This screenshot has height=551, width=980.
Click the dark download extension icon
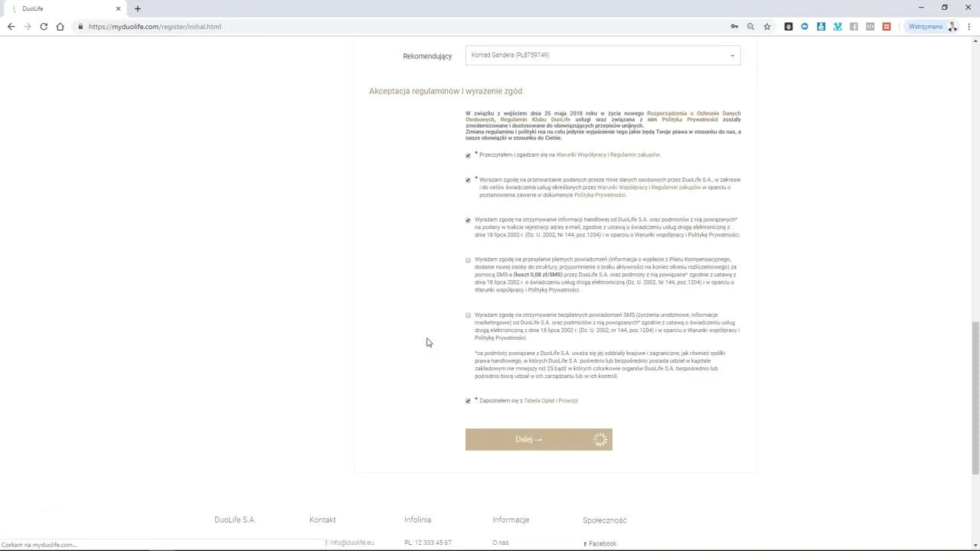click(x=789, y=27)
